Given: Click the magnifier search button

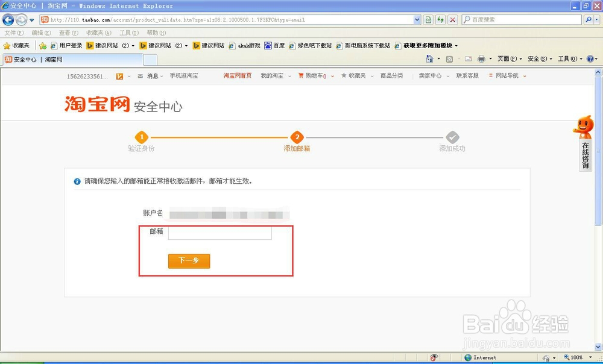Looking at the screenshot, I should pyautogui.click(x=589, y=20).
